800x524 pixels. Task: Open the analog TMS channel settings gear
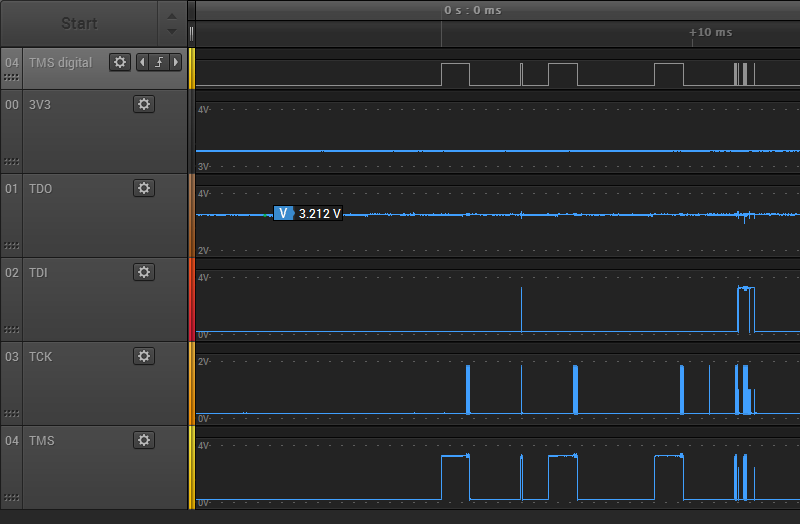144,440
